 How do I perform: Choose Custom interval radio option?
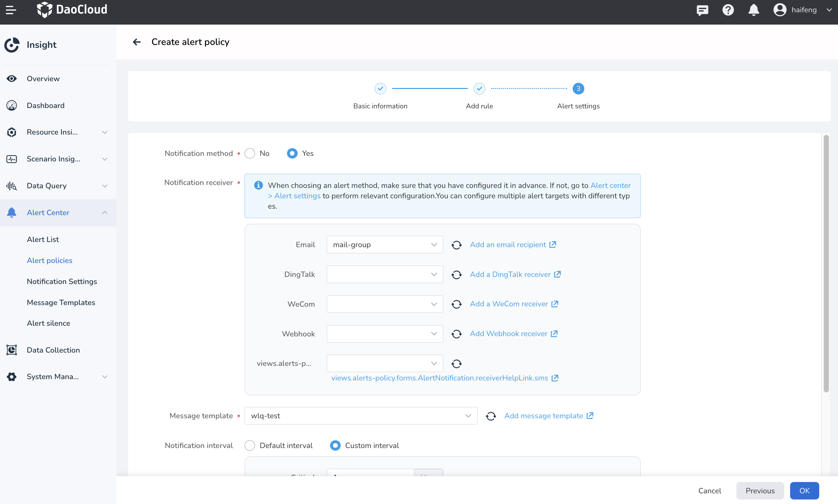pyautogui.click(x=335, y=445)
